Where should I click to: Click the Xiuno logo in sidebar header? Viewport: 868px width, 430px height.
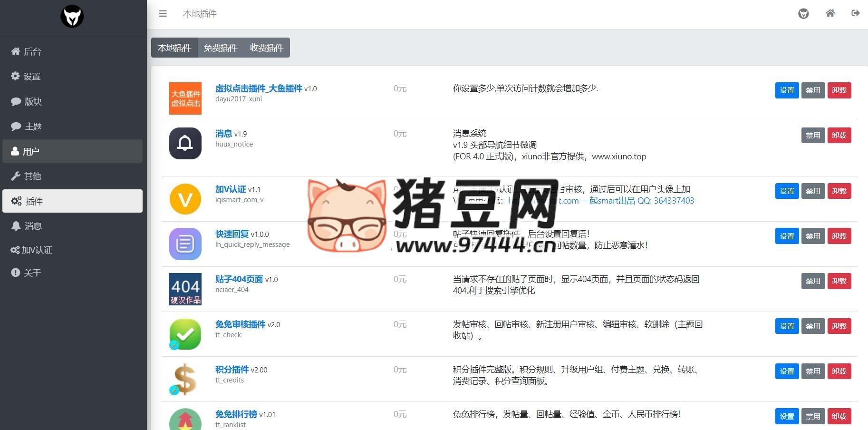click(72, 17)
